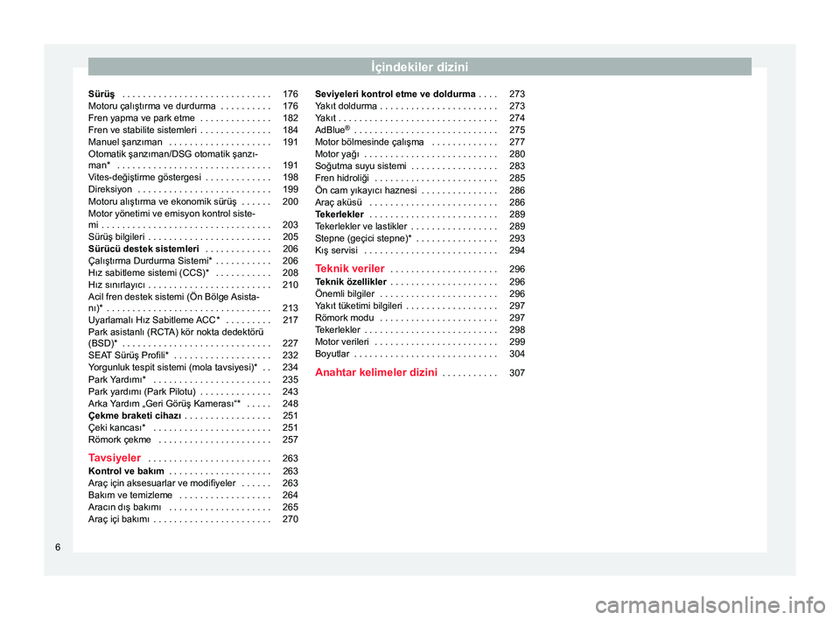Select 'Çalıştırma Durdurma Sistemi*' entry
The height and width of the screenshot is (620, 840).
pos(192,261)
